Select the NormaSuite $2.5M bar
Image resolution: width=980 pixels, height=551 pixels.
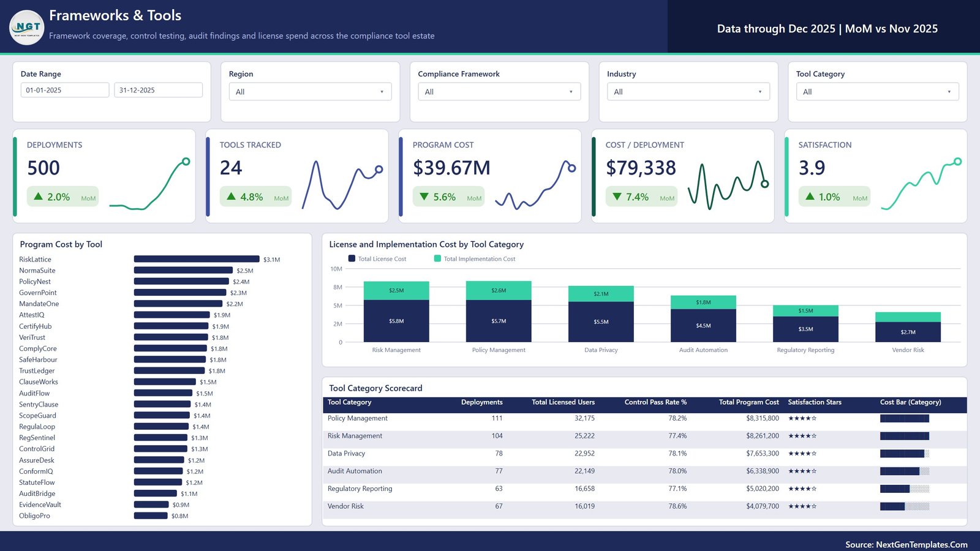tap(184, 270)
